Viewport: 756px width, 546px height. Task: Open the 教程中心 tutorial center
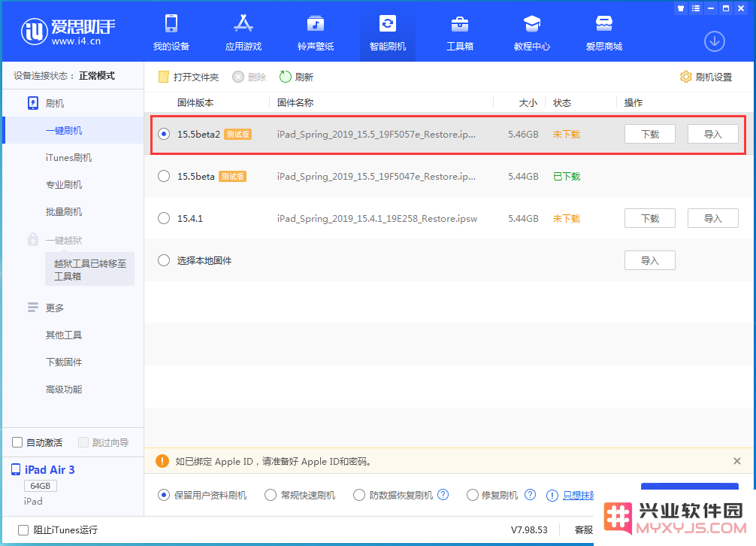click(x=532, y=32)
